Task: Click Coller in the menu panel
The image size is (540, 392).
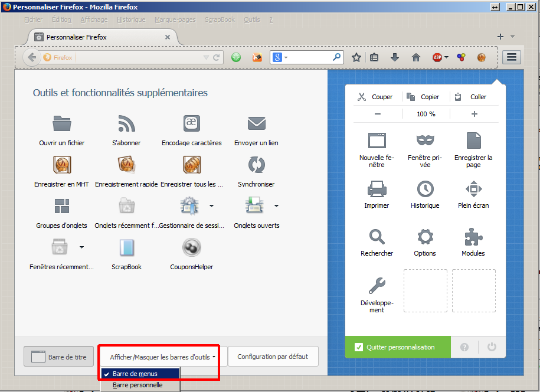Action: [472, 97]
